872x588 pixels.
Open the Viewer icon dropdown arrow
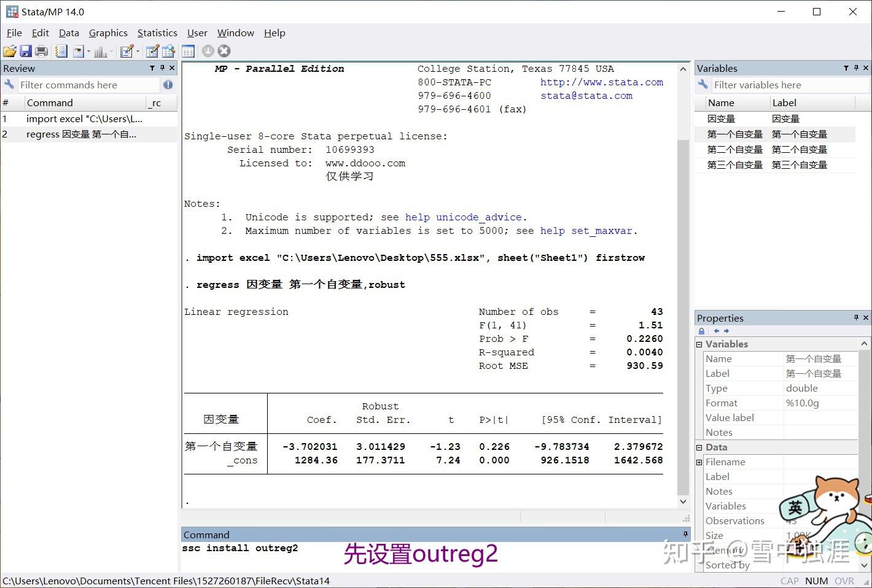[88, 52]
